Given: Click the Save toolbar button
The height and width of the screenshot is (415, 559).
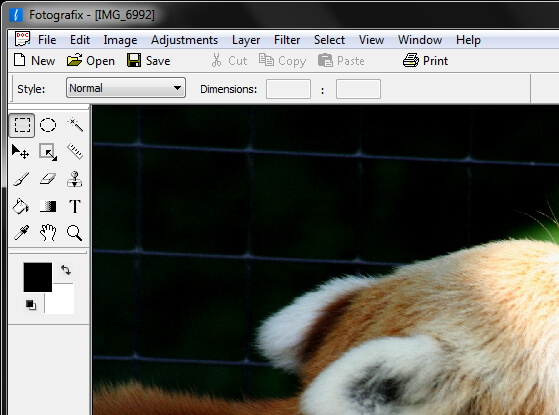Looking at the screenshot, I should pyautogui.click(x=149, y=61).
